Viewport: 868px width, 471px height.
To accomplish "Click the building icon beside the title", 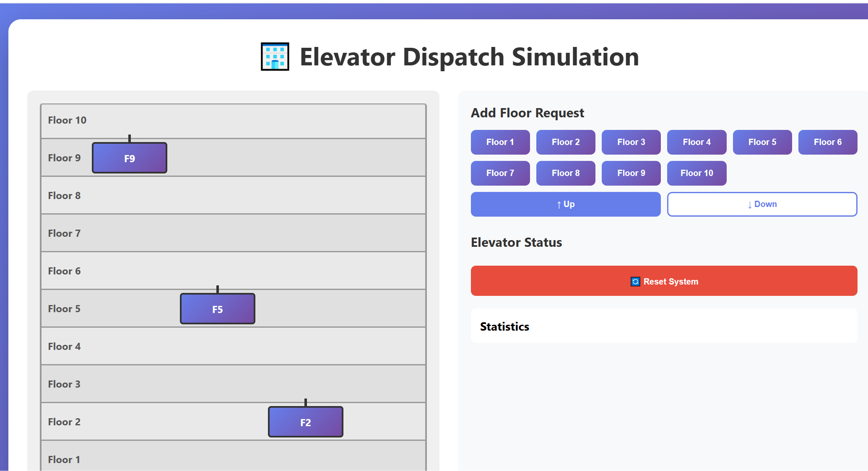I will (275, 57).
